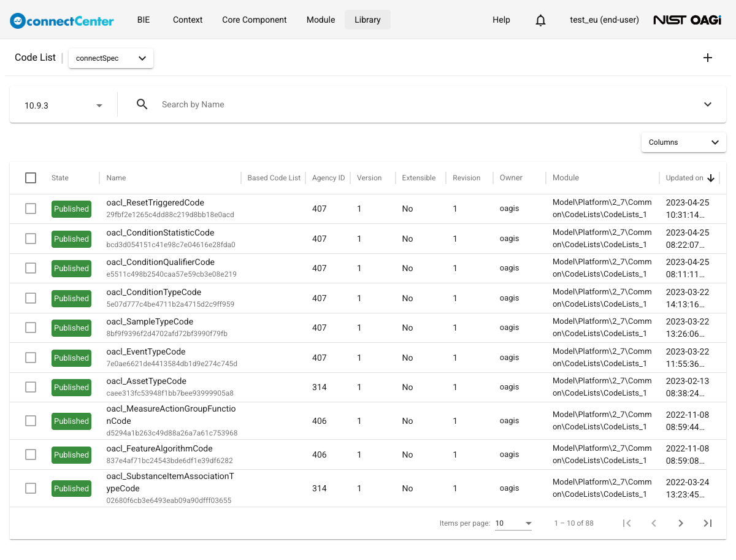
Task: Open the Library menu
Action: pos(367,20)
